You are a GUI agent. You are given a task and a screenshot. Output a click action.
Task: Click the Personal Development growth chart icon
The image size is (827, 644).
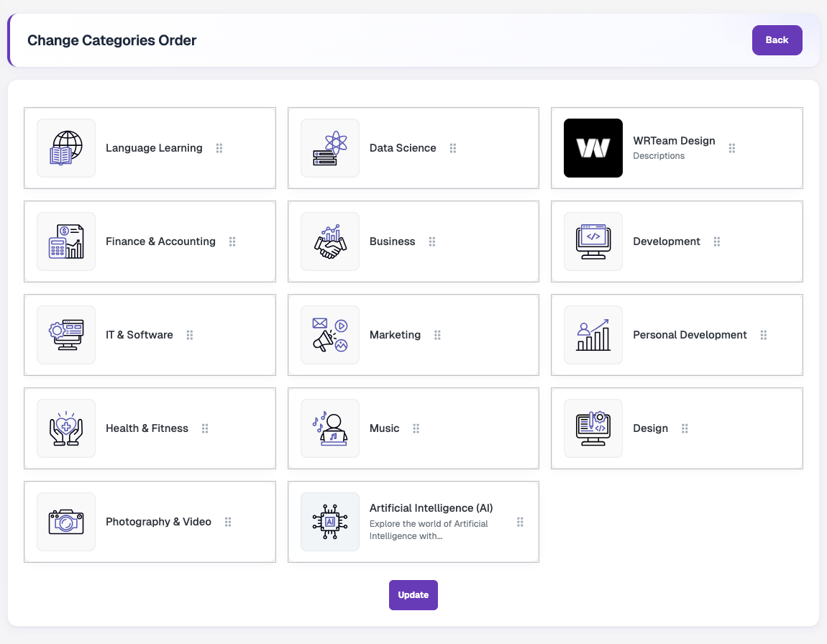pyautogui.click(x=593, y=335)
